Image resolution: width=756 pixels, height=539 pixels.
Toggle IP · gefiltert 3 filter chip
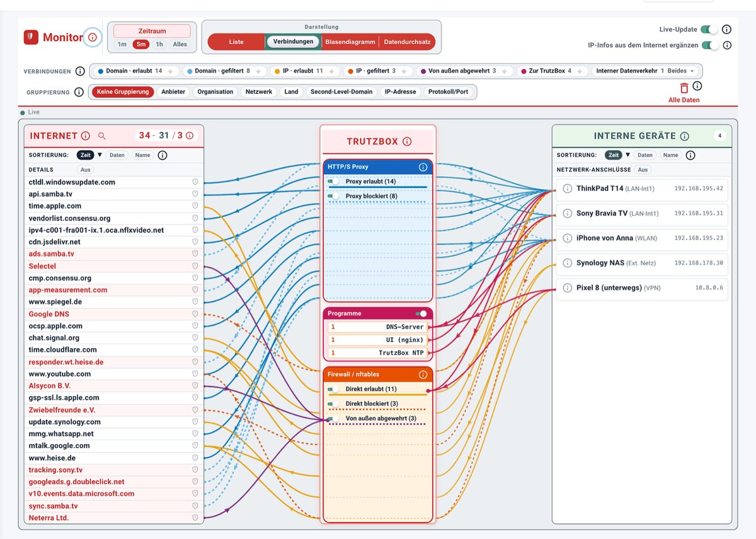379,71
